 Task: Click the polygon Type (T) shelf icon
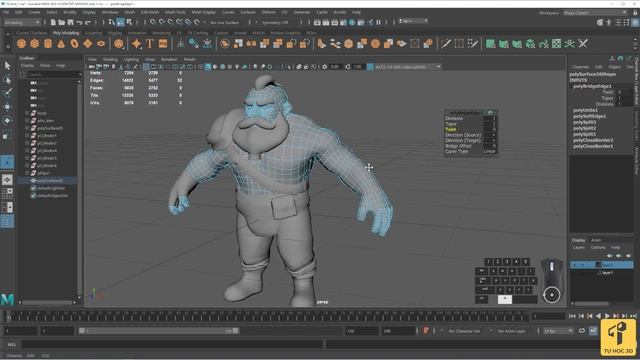150,43
